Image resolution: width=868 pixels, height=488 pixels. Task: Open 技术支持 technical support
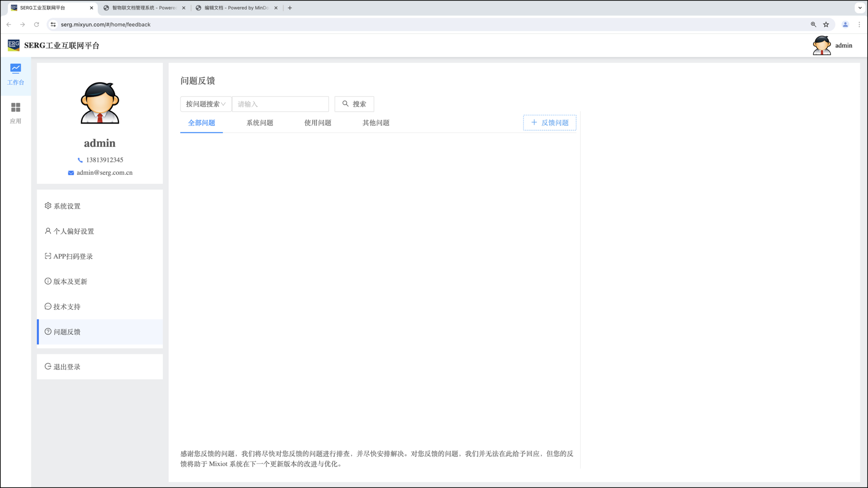click(67, 307)
